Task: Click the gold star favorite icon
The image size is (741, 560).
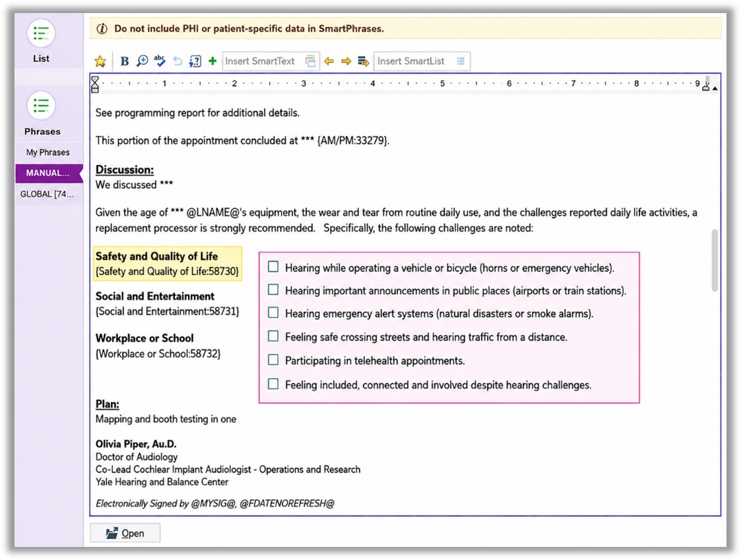Action: (100, 61)
